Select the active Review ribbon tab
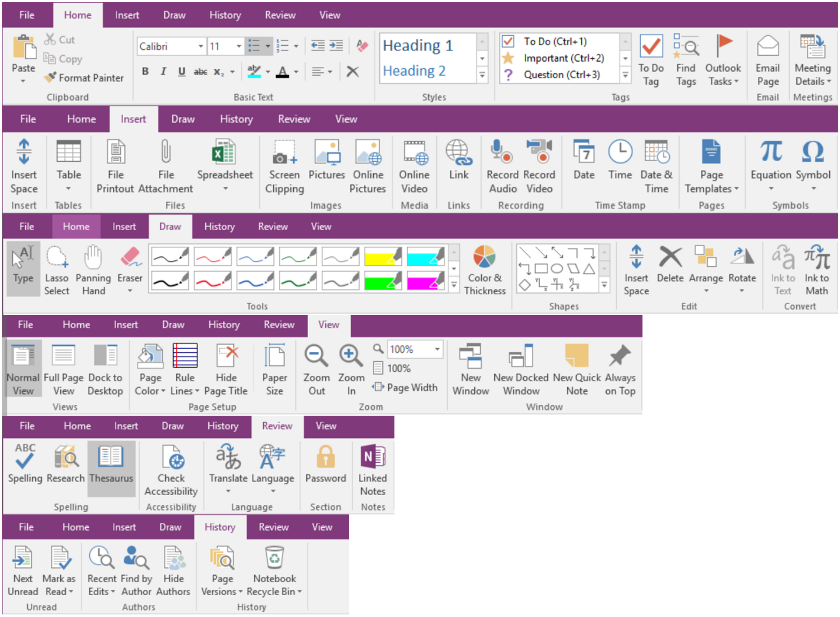The height and width of the screenshot is (617, 840). click(x=277, y=426)
